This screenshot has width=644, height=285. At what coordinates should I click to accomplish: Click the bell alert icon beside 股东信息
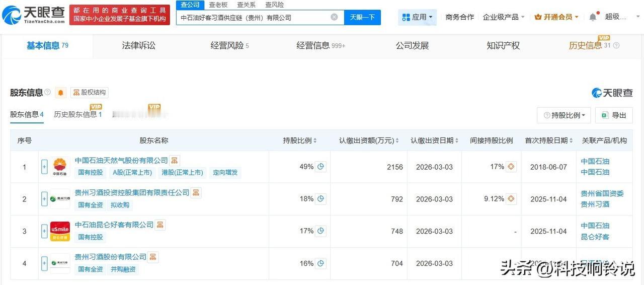61,93
